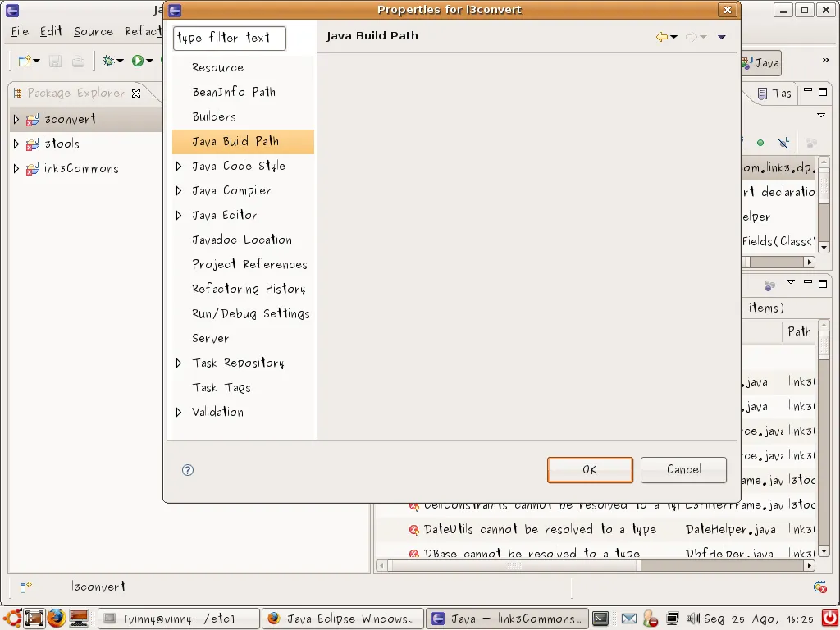Expand Task Repository category

(179, 363)
